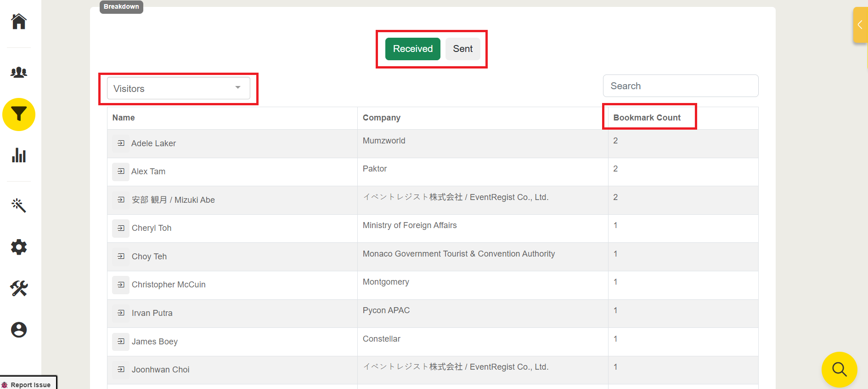
Task: Click the open-detail icon beside Alex Tam
Action: [121, 172]
